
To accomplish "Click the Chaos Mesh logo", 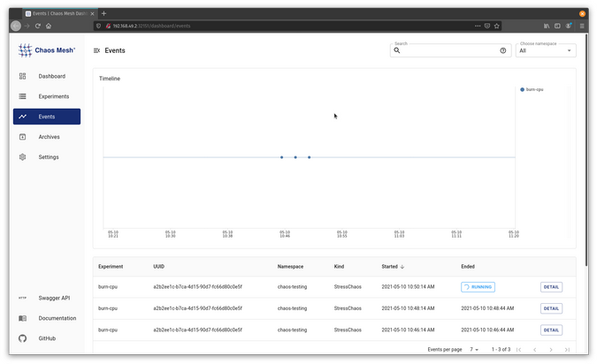I will tap(46, 50).
